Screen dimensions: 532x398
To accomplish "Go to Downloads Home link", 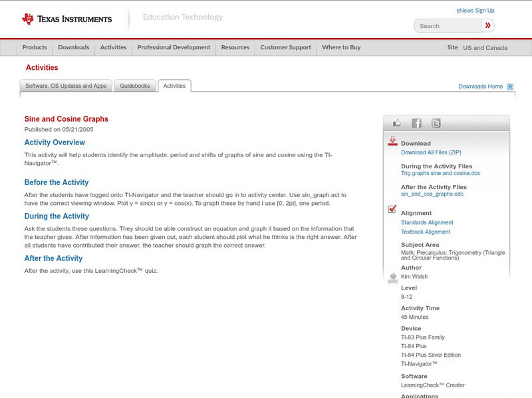I will (x=480, y=87).
